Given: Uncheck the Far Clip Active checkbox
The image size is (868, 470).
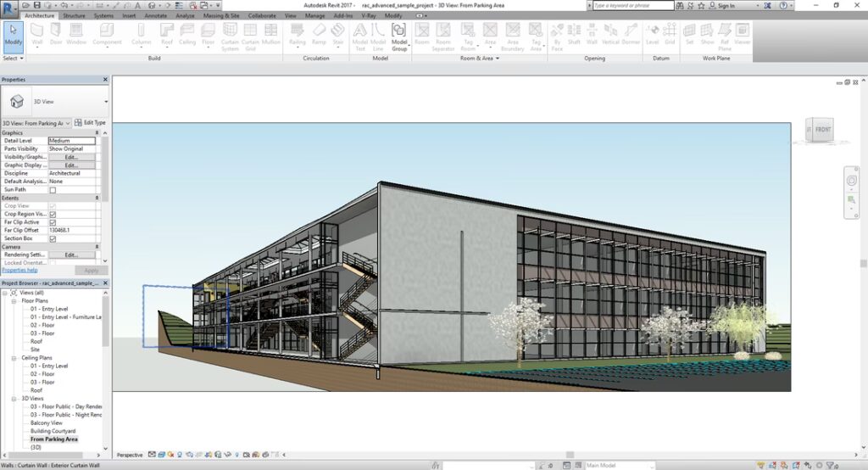Looking at the screenshot, I should (x=53, y=222).
